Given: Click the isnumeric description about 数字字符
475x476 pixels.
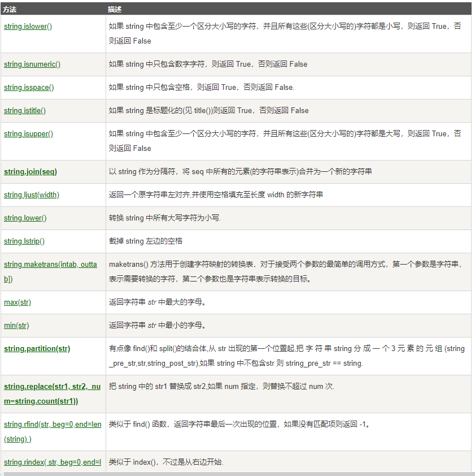Looking at the screenshot, I should [x=208, y=64].
